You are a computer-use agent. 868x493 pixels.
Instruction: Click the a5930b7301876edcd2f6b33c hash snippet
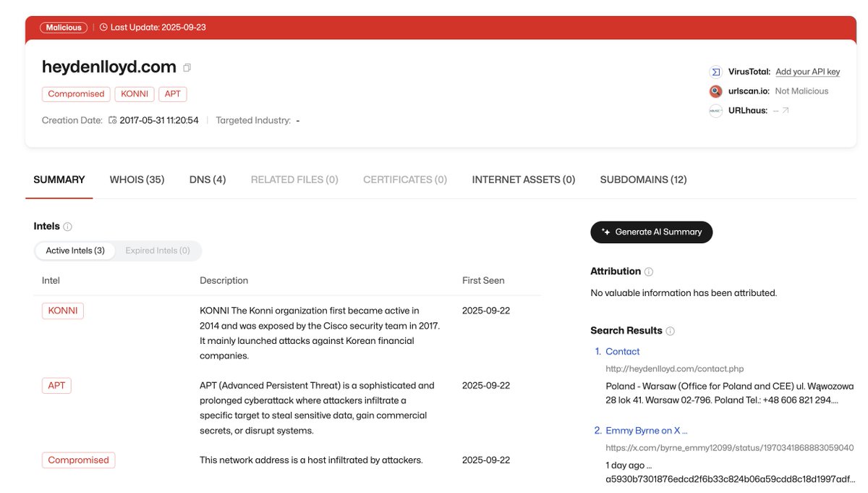[730, 479]
